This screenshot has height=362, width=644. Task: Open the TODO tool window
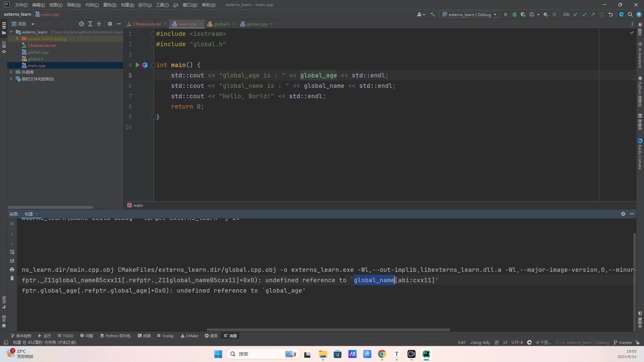pyautogui.click(x=65, y=336)
